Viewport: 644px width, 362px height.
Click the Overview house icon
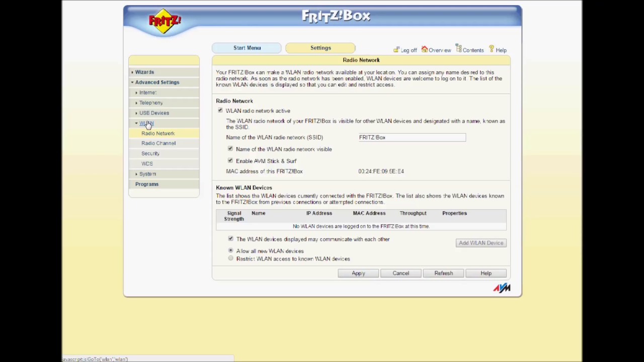(x=425, y=49)
